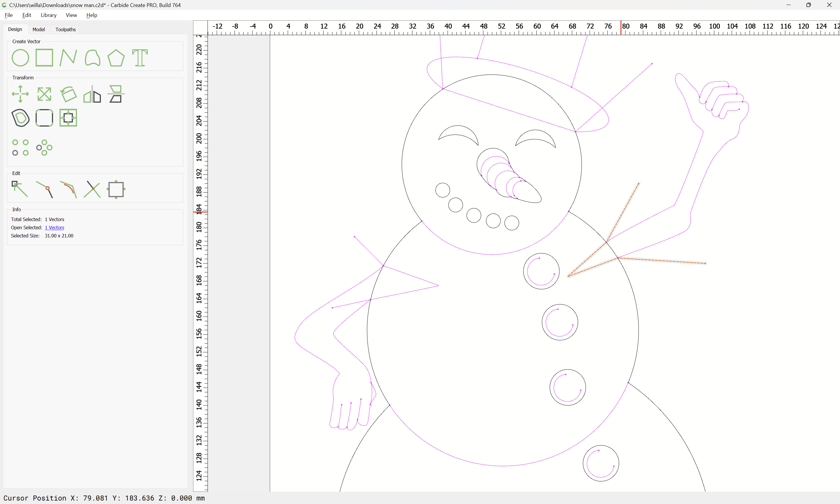
Task: Open the Corner rounding tool
Action: click(x=44, y=118)
